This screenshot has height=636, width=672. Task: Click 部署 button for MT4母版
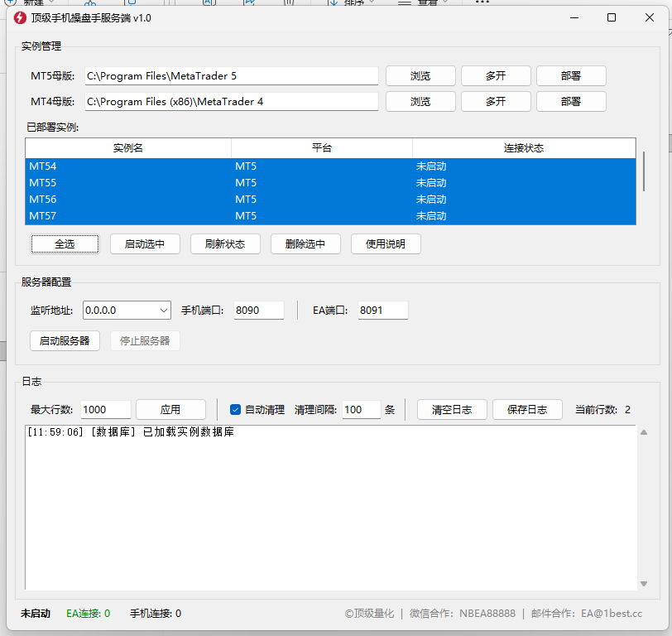point(571,102)
